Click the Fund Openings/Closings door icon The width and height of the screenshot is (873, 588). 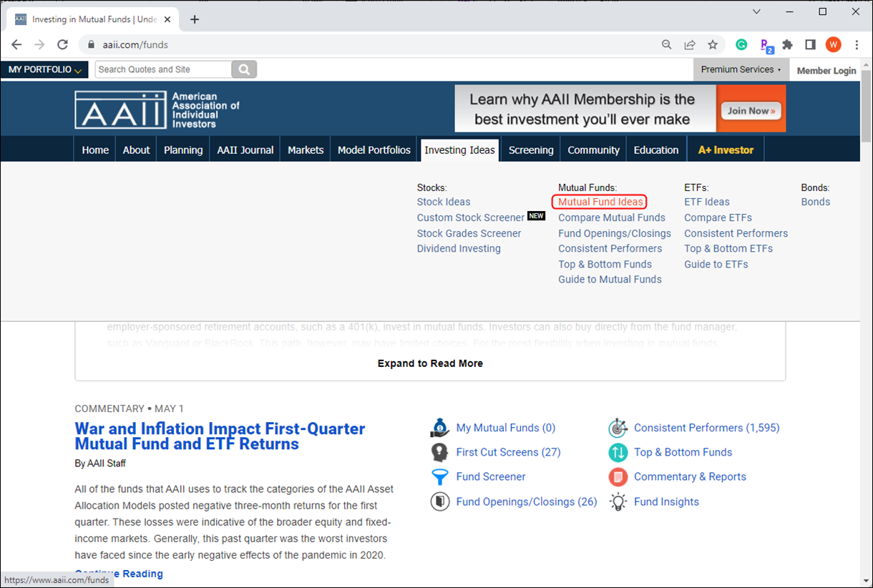439,501
